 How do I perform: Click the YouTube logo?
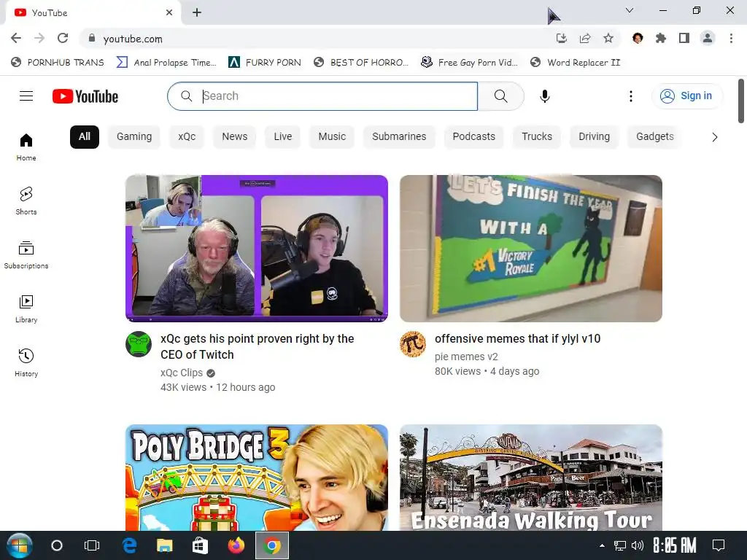click(x=85, y=96)
